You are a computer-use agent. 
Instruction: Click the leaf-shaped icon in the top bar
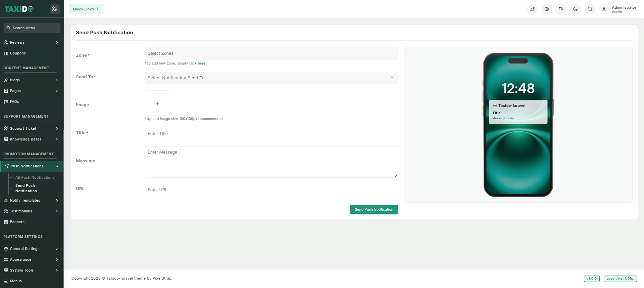tap(532, 9)
